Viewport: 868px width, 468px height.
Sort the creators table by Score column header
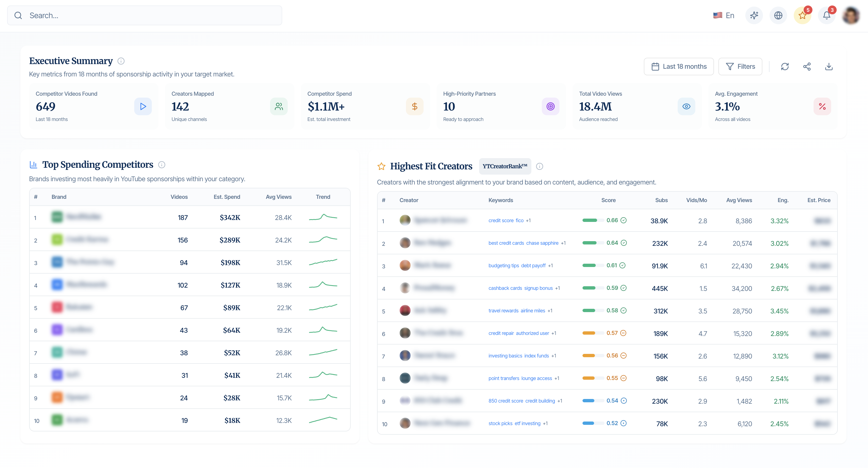608,200
